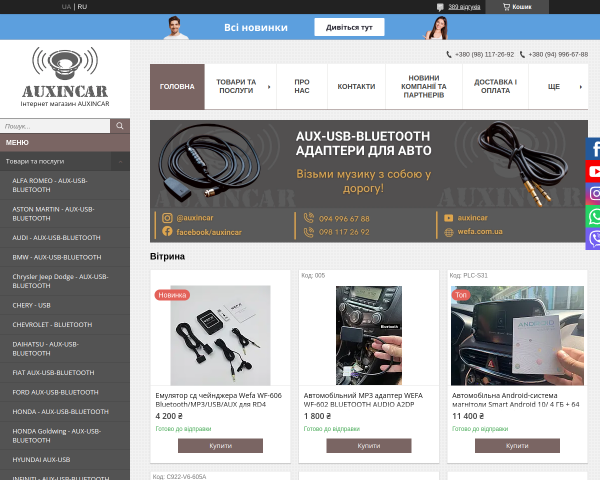600x480 pixels.
Task: Click the Кошик cart label
Action: click(522, 7)
